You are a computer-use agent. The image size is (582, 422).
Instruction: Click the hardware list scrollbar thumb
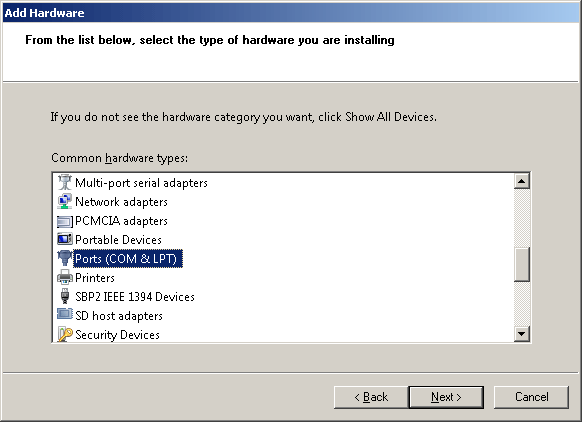click(x=521, y=265)
